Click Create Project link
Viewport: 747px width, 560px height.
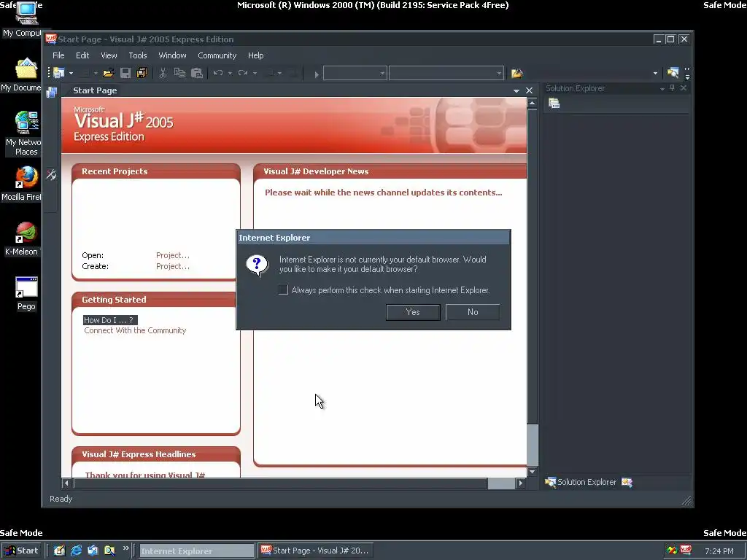tap(172, 266)
